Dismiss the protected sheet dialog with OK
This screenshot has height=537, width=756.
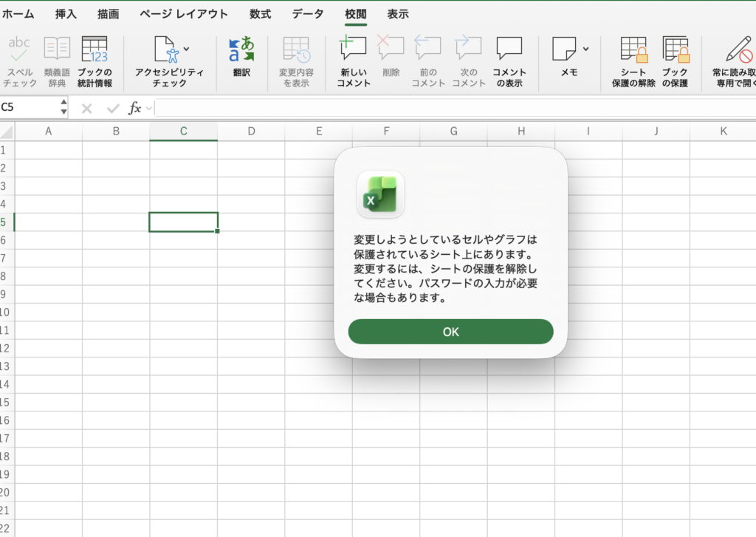pyautogui.click(x=450, y=332)
